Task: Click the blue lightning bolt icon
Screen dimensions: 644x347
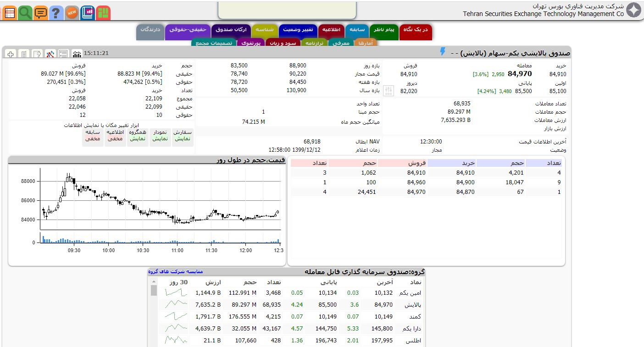Action: (443, 52)
